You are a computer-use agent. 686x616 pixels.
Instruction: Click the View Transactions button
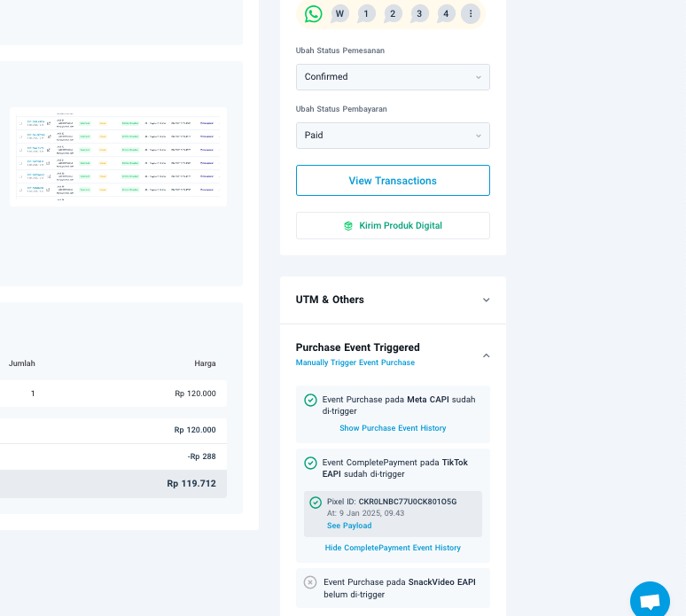[x=393, y=180]
